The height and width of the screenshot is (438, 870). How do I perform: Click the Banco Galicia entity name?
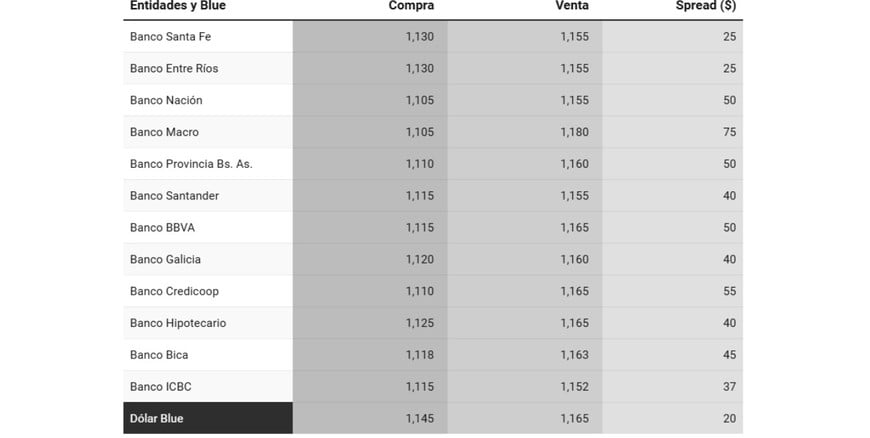(x=165, y=260)
